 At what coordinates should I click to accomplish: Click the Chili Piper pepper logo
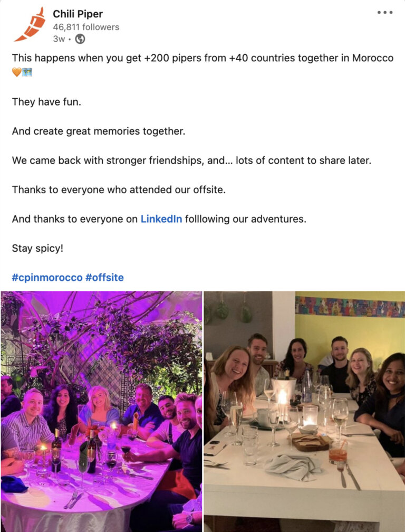(x=30, y=25)
